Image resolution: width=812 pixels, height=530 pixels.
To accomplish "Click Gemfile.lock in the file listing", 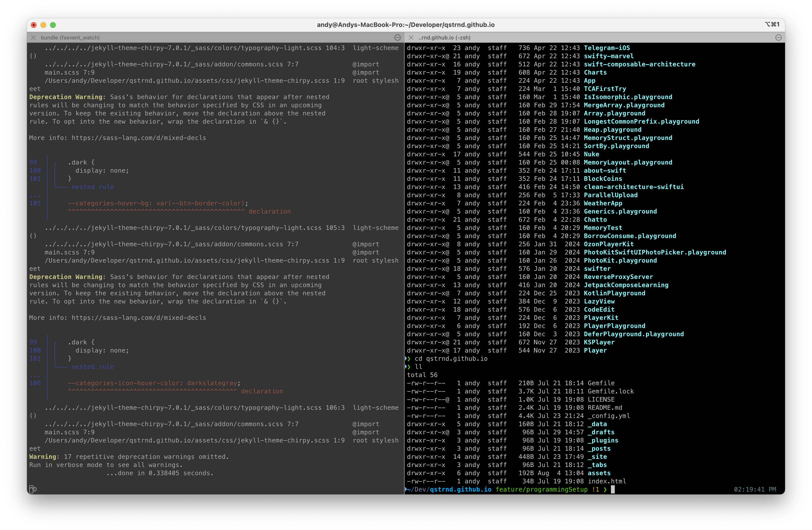I will point(610,391).
